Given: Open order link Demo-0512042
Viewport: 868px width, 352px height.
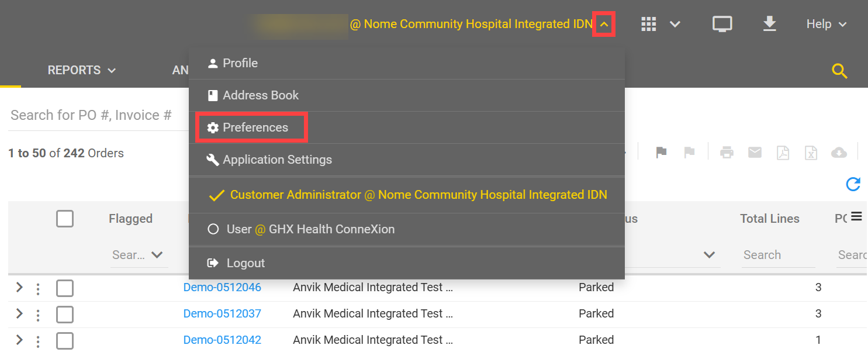Looking at the screenshot, I should (x=222, y=340).
